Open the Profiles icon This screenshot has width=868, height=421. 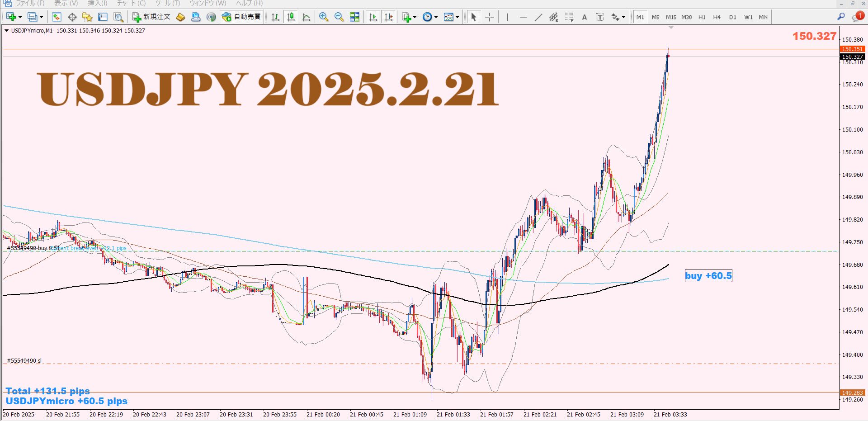click(x=32, y=17)
